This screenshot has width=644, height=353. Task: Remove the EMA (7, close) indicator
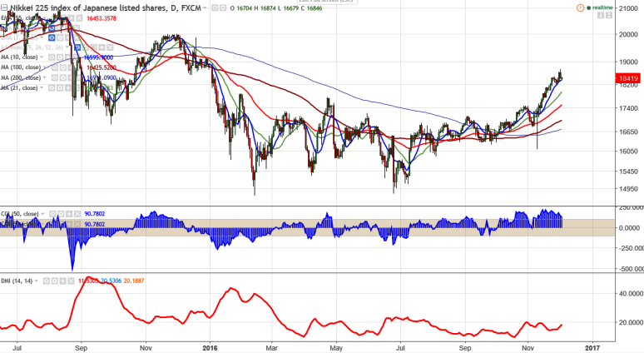(x=77, y=37)
